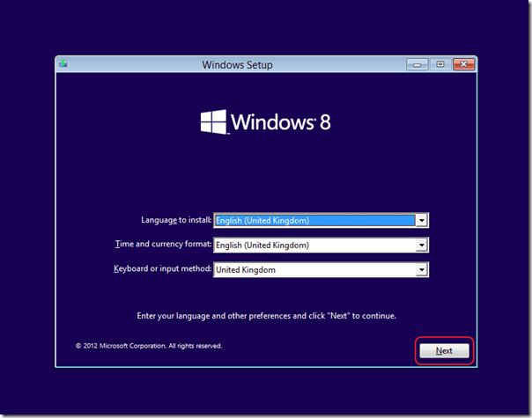Viewport: 532px width, 418px height.
Task: Click the 'Keyboard or input method:' label
Action: point(163,268)
